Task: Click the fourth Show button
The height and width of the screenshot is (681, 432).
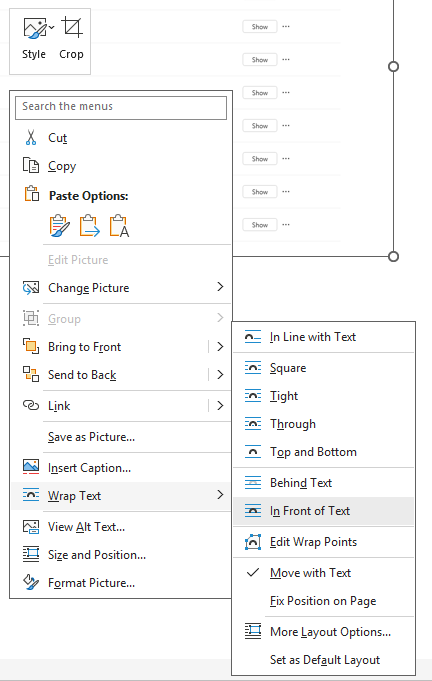Action: pyautogui.click(x=260, y=126)
